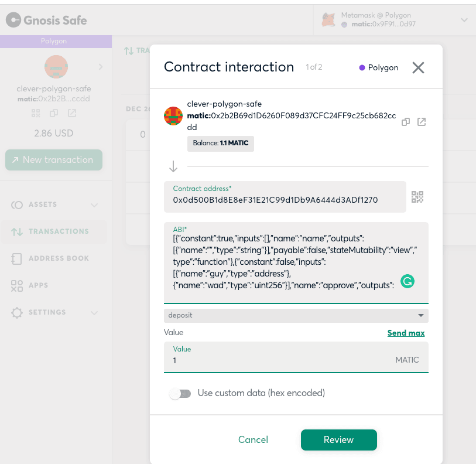Viewport: 476px width, 464px height.
Task: Expand the Metamask wallet dropdown
Action: (464, 20)
